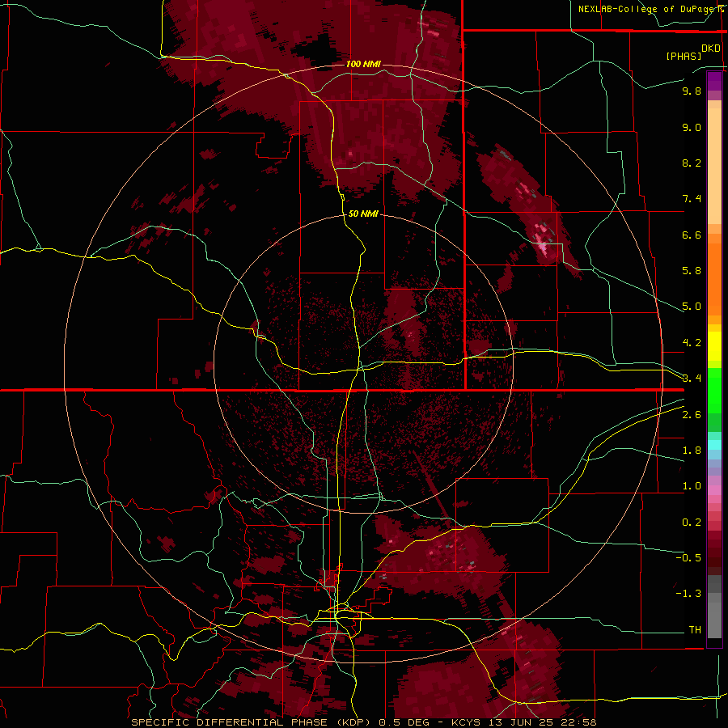Click the -0.5 value on the color scale
The height and width of the screenshot is (728, 728).
688,558
